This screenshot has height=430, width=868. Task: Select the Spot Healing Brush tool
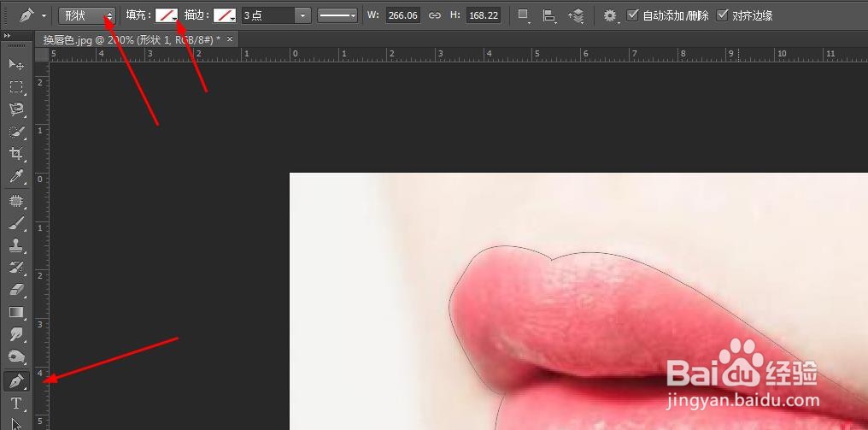coord(16,201)
